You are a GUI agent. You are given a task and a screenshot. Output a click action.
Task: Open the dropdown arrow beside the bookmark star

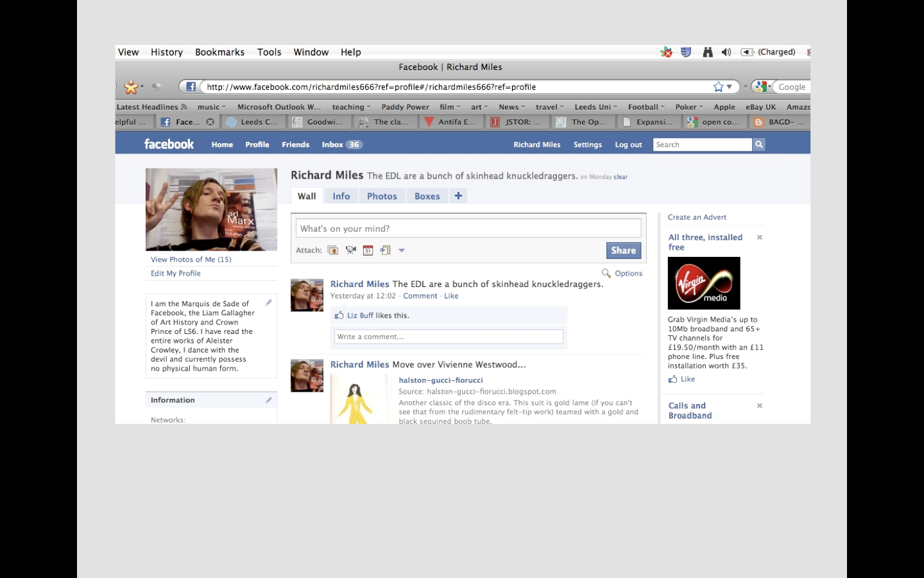pyautogui.click(x=730, y=87)
